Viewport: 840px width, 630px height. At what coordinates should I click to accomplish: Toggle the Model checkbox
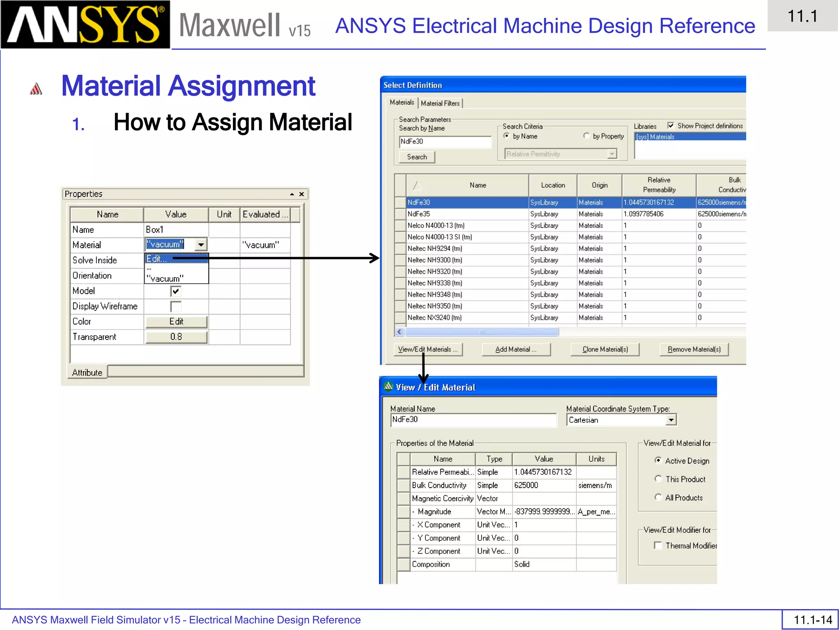click(176, 291)
